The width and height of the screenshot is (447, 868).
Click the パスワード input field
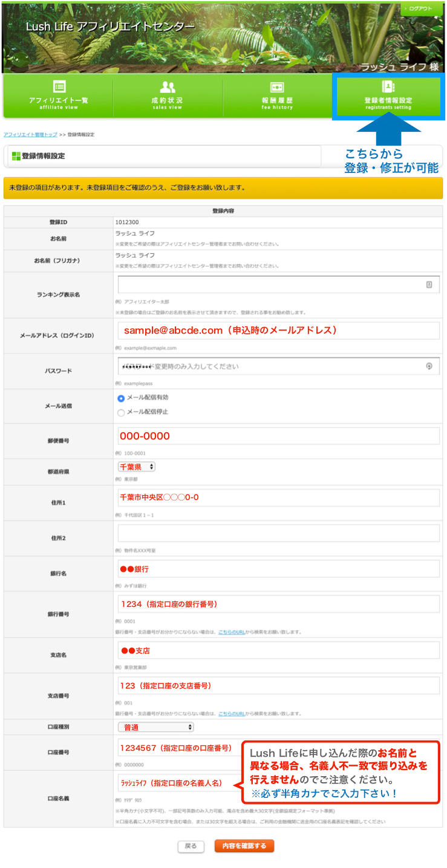pyautogui.click(x=278, y=366)
